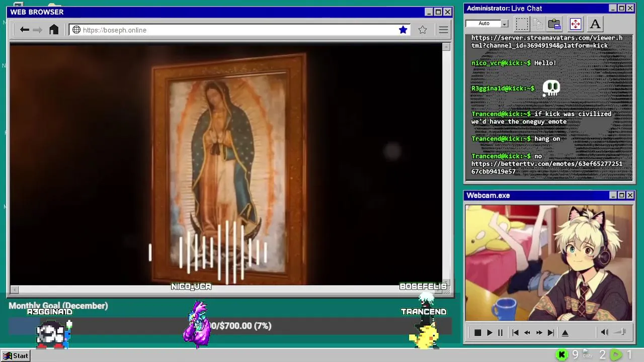Click the Copy icon in Live Chat toolbar
The height and width of the screenshot is (362, 644).
[538, 24]
